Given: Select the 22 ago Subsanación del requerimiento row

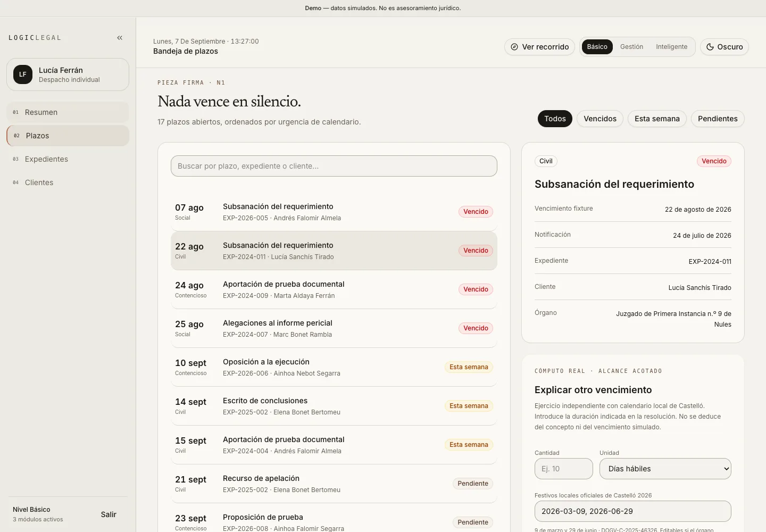Looking at the screenshot, I should pyautogui.click(x=334, y=251).
